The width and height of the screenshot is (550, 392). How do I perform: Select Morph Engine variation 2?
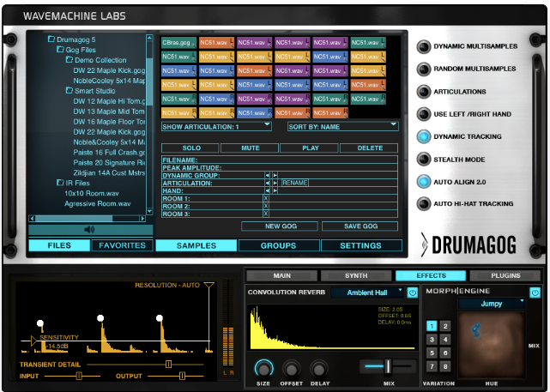pyautogui.click(x=445, y=326)
